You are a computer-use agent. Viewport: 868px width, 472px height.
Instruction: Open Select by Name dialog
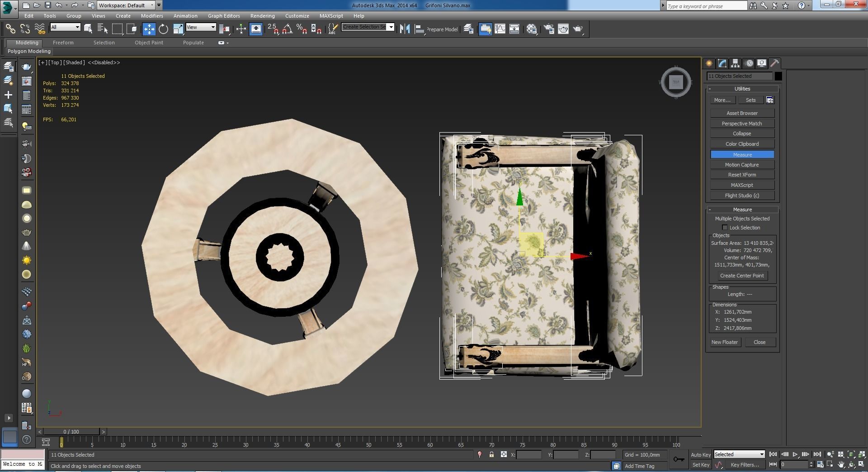point(103,29)
